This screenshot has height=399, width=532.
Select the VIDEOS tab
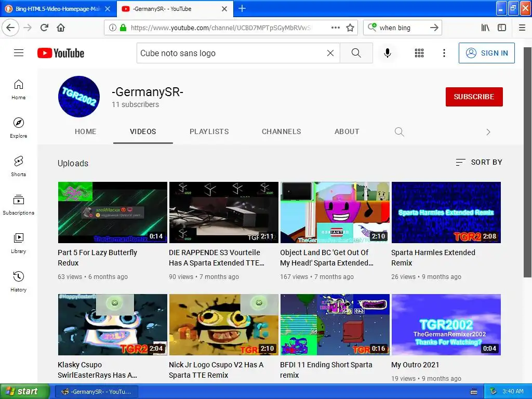point(143,131)
